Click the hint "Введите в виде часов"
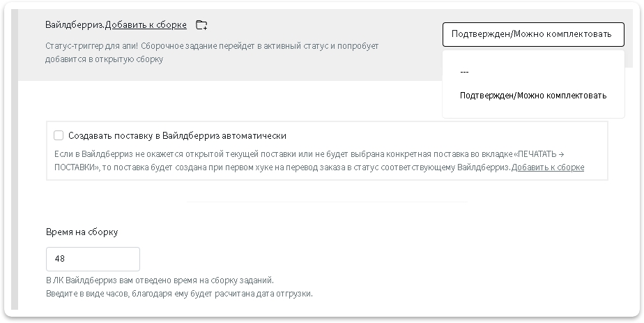Image resolution: width=644 pixels, height=323 pixels. (x=178, y=294)
